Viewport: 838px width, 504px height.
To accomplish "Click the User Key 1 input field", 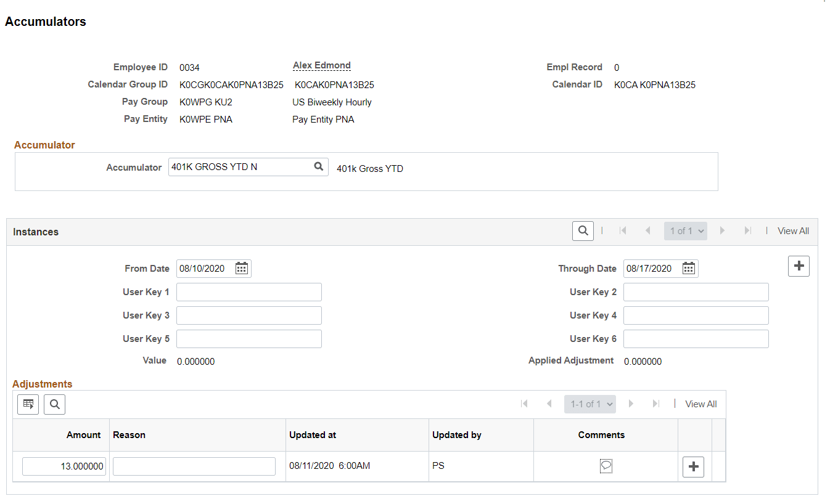I will [249, 291].
